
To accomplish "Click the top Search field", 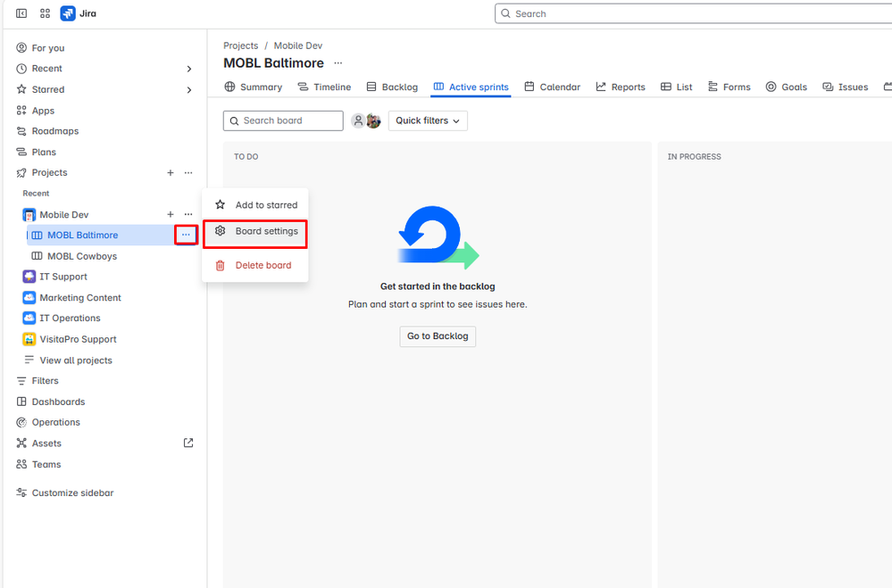I will (x=693, y=13).
